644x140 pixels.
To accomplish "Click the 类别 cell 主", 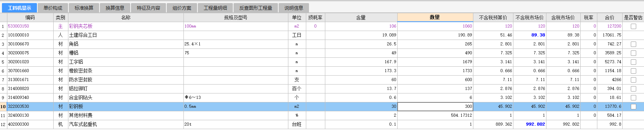I will 61,26.
